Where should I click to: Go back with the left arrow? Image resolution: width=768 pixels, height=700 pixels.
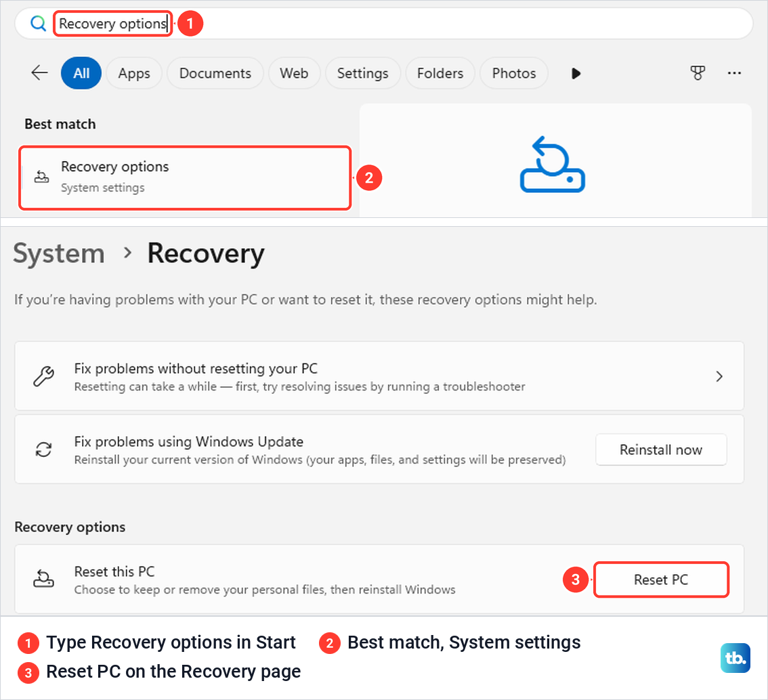(x=39, y=73)
